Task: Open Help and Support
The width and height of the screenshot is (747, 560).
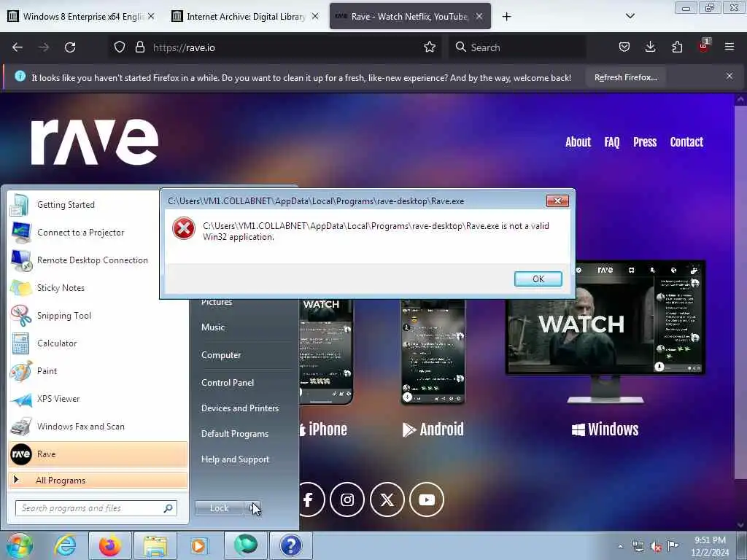Action: [x=235, y=459]
